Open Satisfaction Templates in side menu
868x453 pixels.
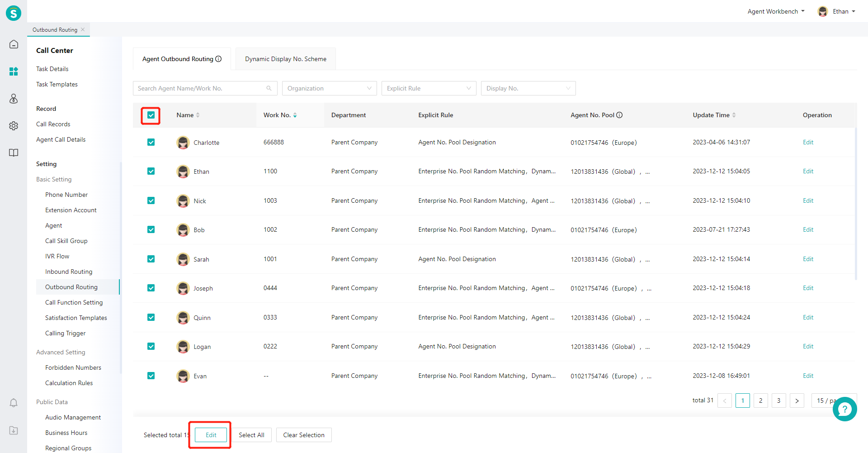tap(76, 318)
